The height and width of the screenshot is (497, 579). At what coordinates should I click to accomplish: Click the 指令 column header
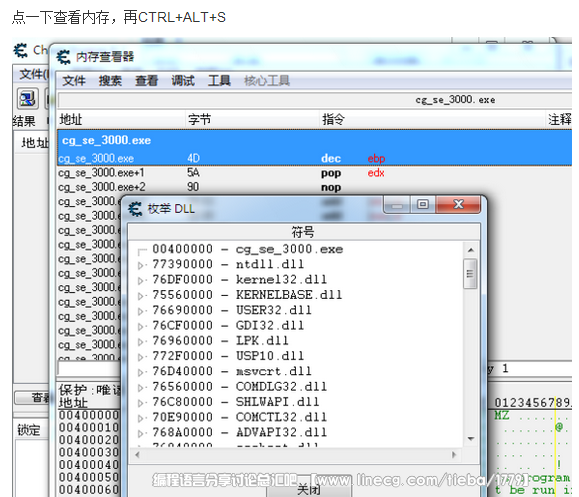pyautogui.click(x=432, y=119)
